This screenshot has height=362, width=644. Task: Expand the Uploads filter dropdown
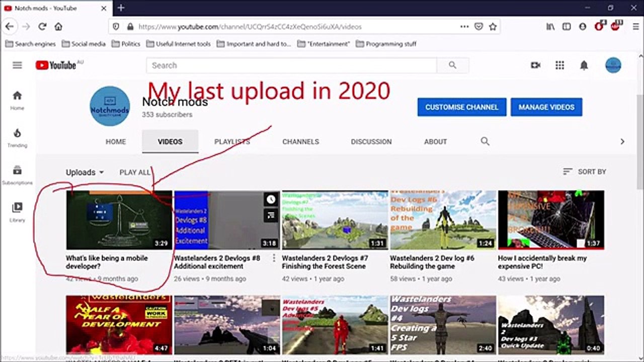[85, 172]
